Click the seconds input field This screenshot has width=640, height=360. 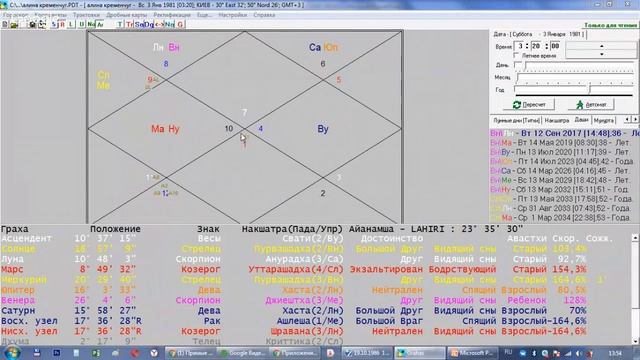(x=555, y=46)
